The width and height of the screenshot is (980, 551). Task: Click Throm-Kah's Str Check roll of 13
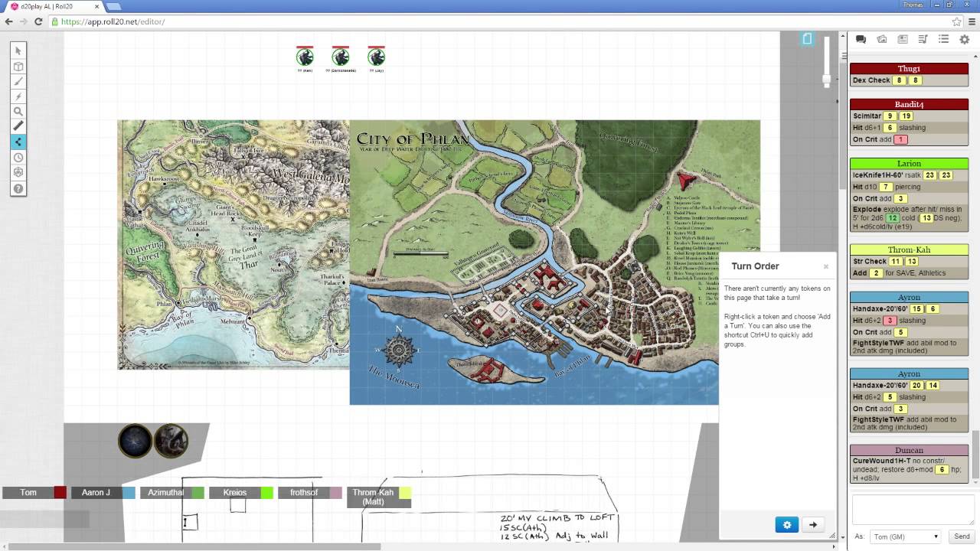point(912,262)
